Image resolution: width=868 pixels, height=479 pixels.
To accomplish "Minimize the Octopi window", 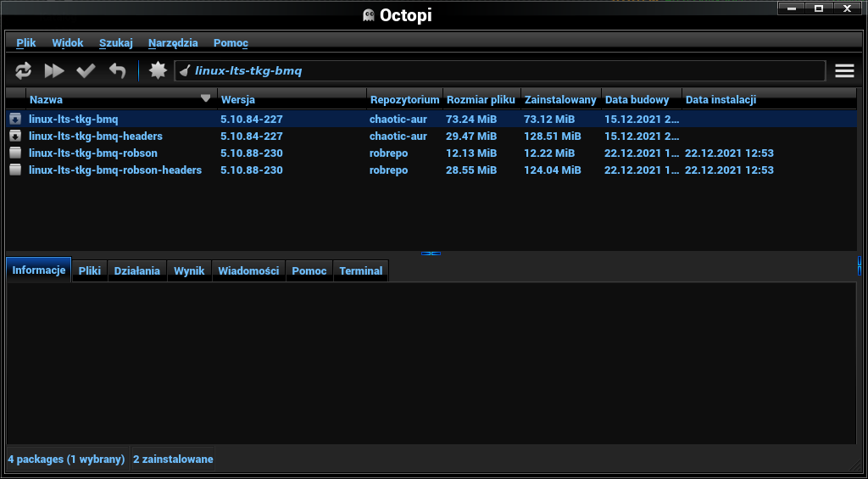I will 793,8.
